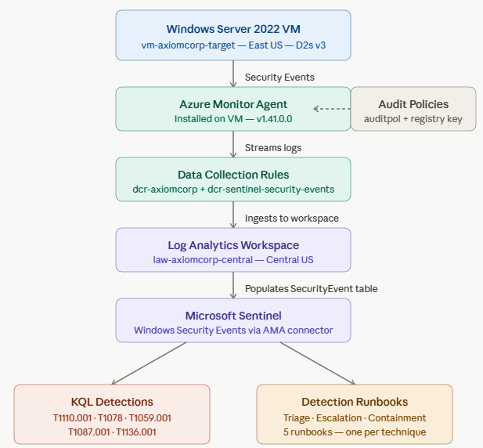
Task: Click the Audit Policies heading
Action: [413, 104]
